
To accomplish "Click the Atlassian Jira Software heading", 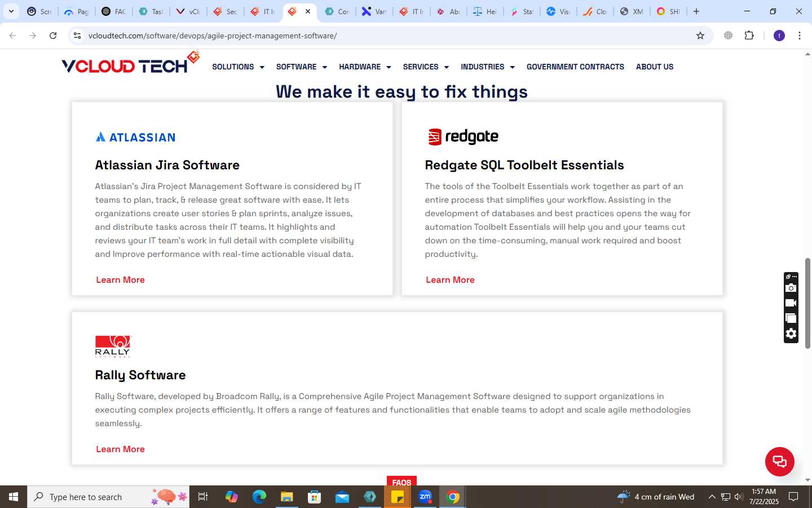I will click(167, 165).
